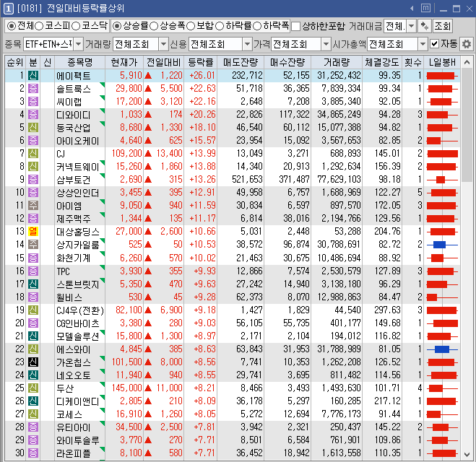
Task: Click 제주맥주 price 1,344
Action: pos(131,219)
